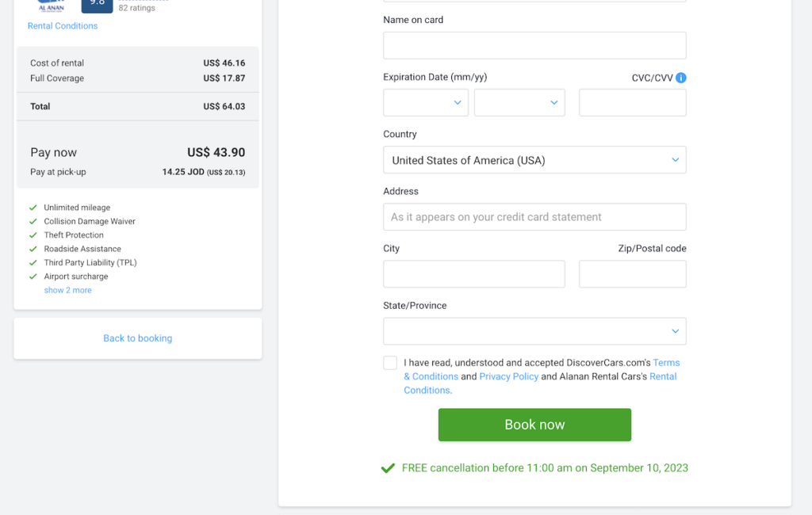Click the CVC/CVV info icon

(x=681, y=78)
